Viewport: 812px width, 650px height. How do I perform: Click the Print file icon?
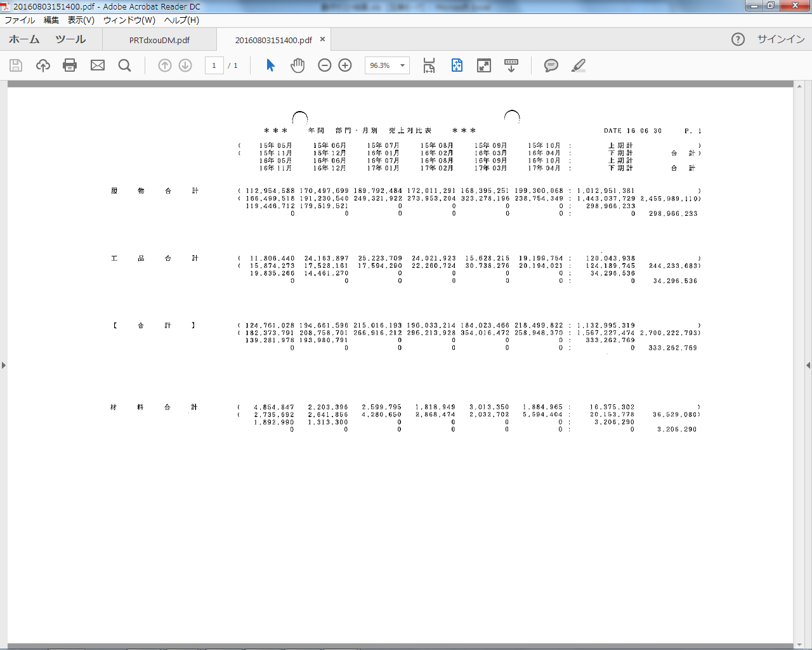tap(70, 65)
